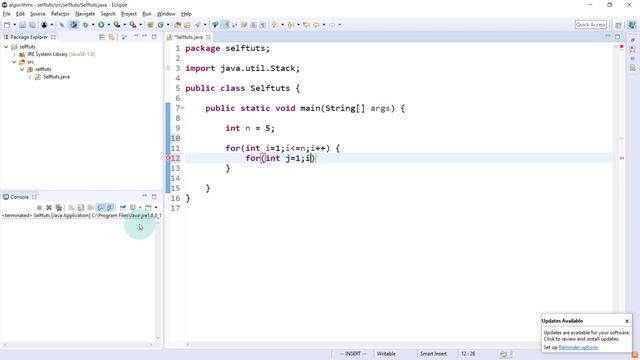
Task: Open the Help menu
Action: 186,14
